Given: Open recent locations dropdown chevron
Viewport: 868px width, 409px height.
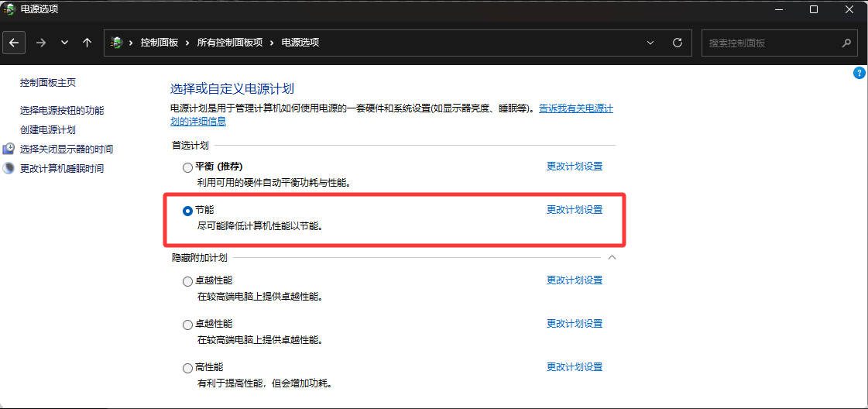Looking at the screenshot, I should (64, 43).
